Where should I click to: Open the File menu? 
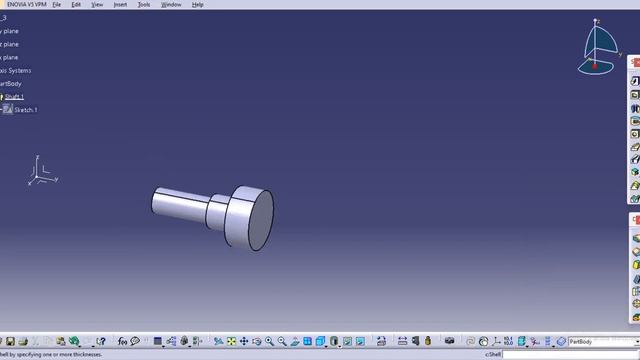point(57,4)
